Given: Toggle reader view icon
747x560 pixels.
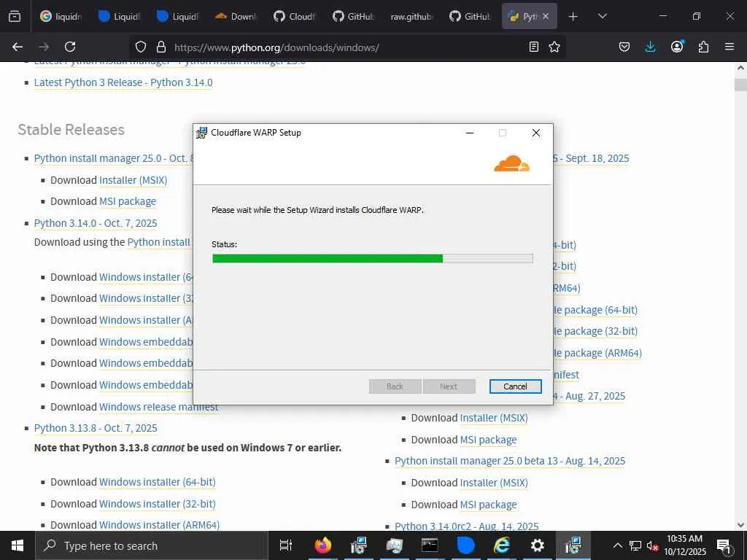Looking at the screenshot, I should pos(534,47).
